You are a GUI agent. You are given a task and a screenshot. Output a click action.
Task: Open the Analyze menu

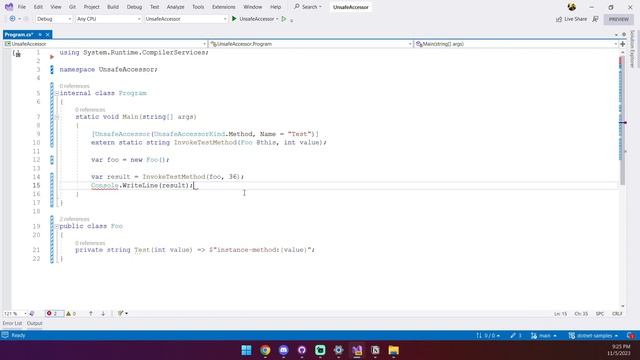click(x=176, y=7)
